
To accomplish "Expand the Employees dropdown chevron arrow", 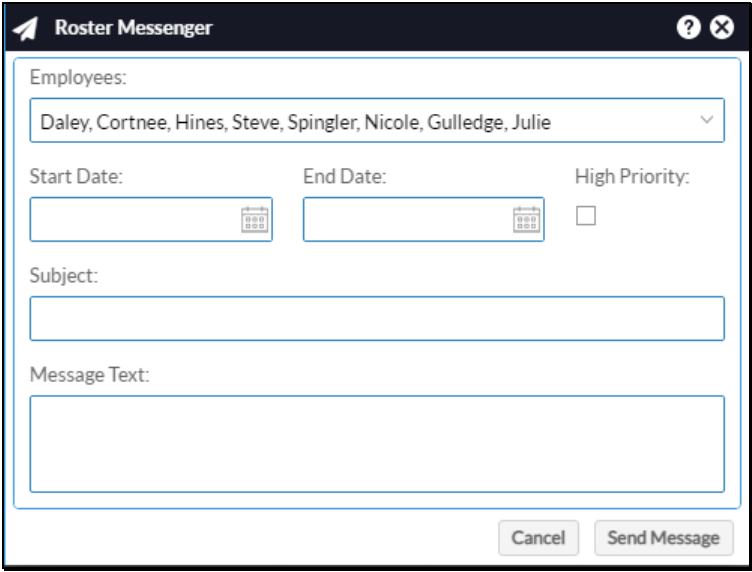I will 707,119.
